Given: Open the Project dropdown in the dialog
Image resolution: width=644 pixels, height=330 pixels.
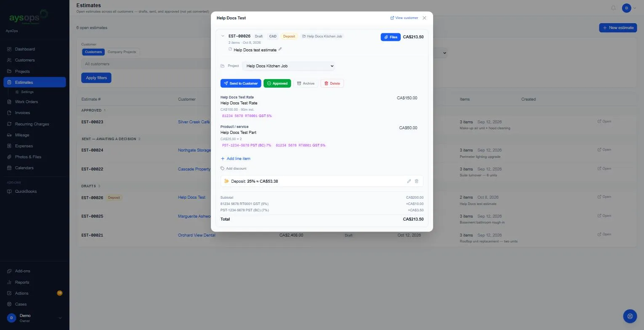Looking at the screenshot, I should 288,66.
